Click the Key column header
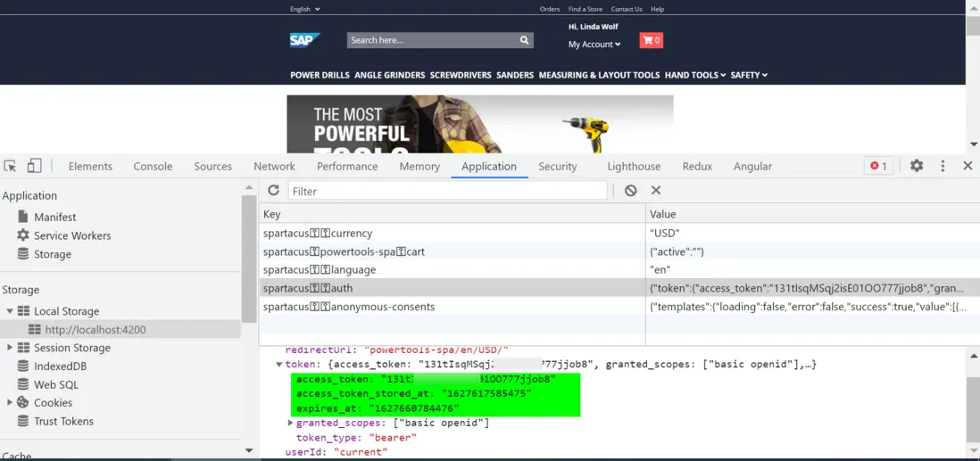The image size is (980, 461). coord(452,214)
